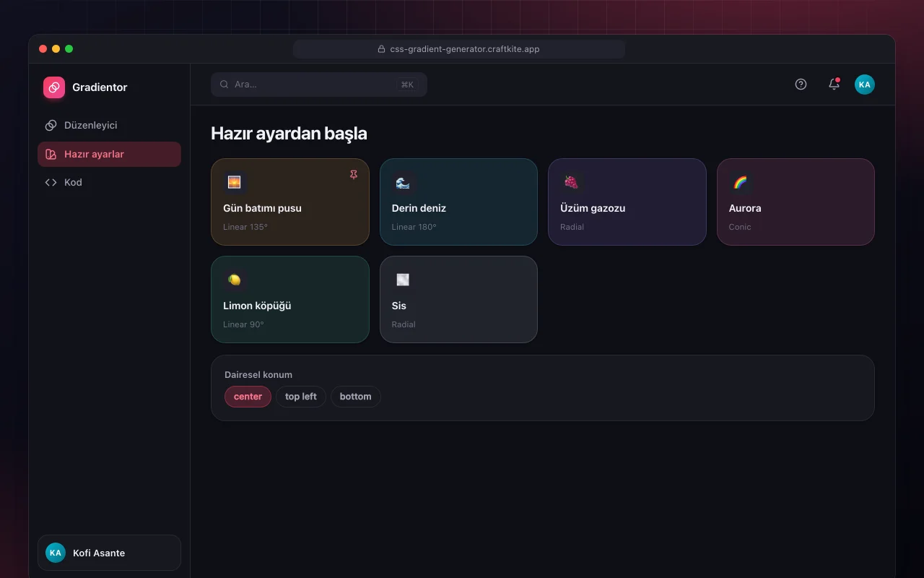Click the Dairesel konum label

tap(258, 375)
